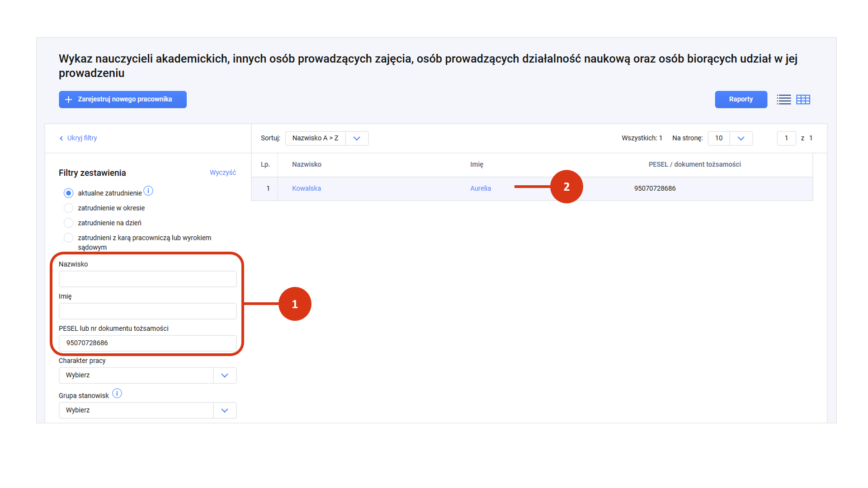This screenshot has height=488, width=868.
Task: Open the Kowalska employee link
Action: (x=307, y=188)
